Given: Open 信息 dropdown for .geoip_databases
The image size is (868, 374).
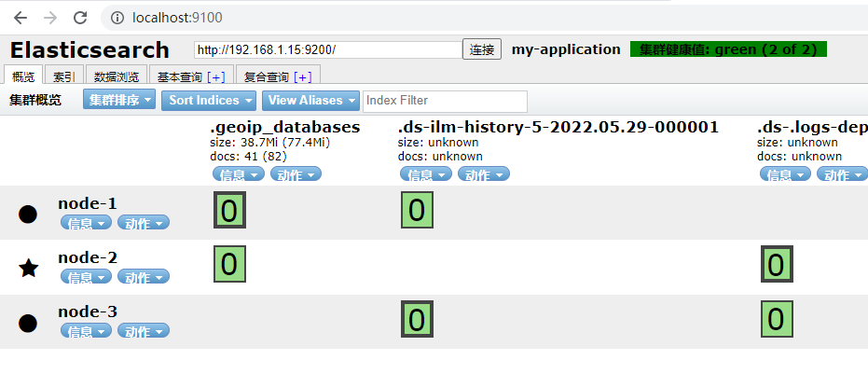Looking at the screenshot, I should tap(239, 174).
